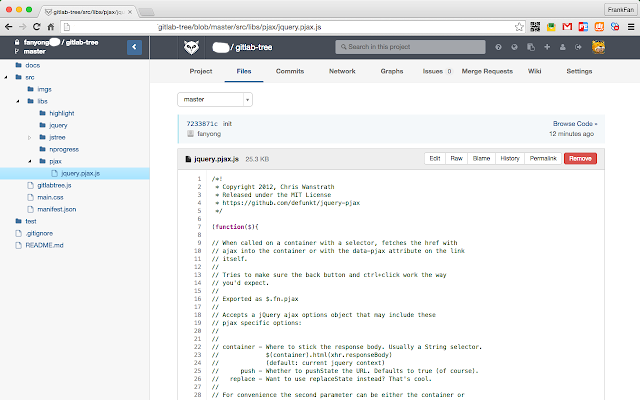This screenshot has height=400, width=640.
Task: Open the help question-mark icon
Action: [498, 47]
